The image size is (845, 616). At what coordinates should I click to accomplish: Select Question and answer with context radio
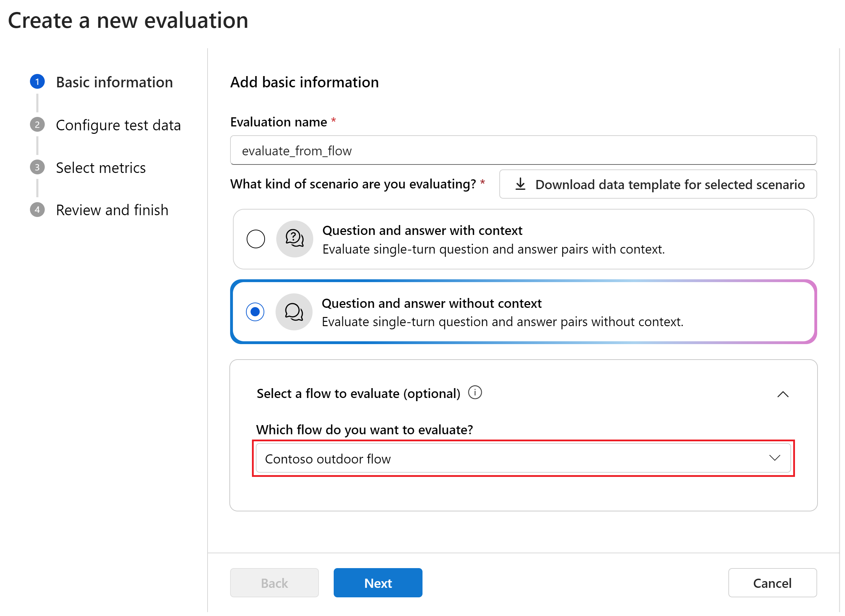click(255, 239)
